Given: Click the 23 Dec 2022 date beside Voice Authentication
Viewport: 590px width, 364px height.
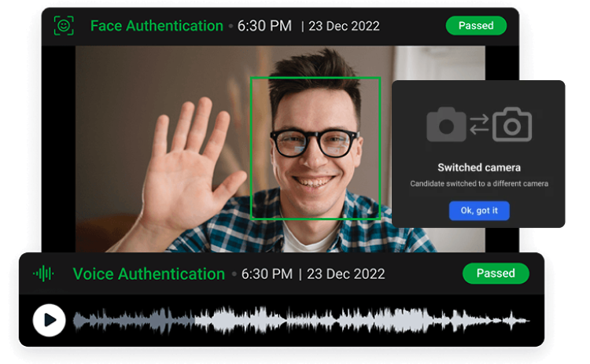Looking at the screenshot, I should click(346, 274).
